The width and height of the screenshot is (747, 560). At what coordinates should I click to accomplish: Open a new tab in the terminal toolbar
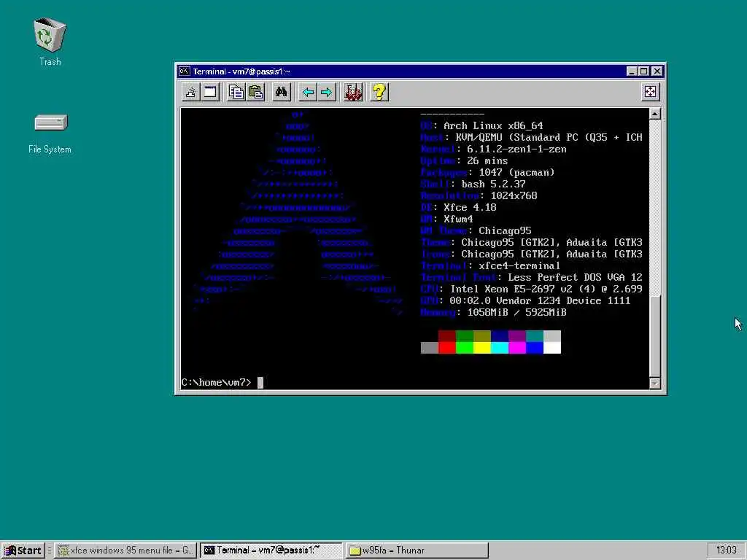[190, 92]
